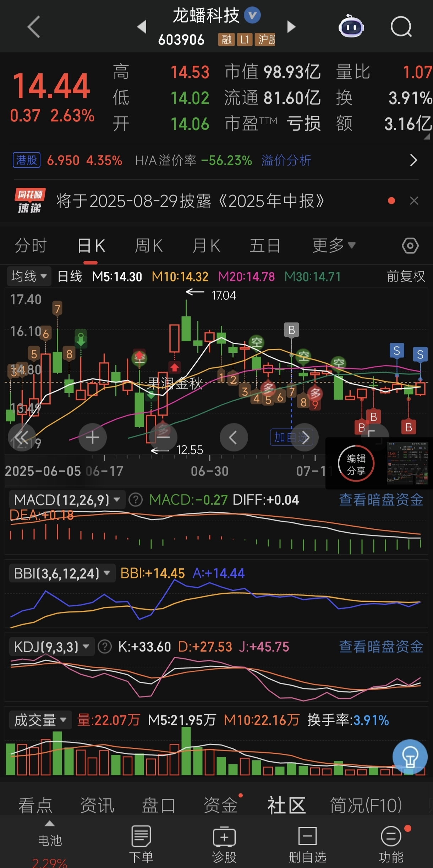This screenshot has height=868, width=433.
Task: Open the 资金 capital tab
Action: [x=221, y=805]
